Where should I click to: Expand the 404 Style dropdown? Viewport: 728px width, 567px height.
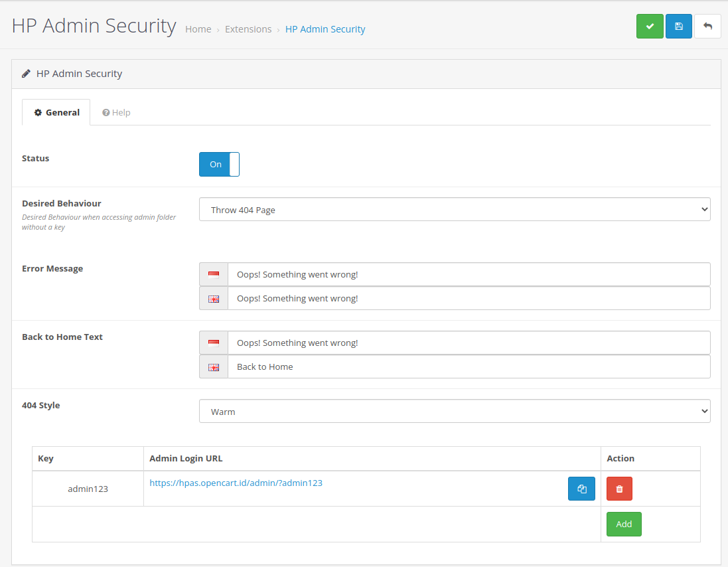click(x=455, y=412)
